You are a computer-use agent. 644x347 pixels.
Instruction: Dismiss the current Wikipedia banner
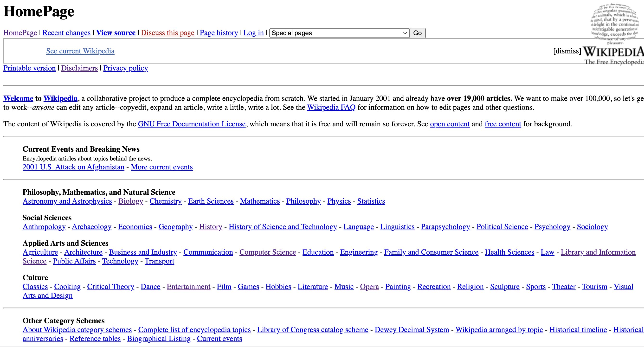(567, 51)
